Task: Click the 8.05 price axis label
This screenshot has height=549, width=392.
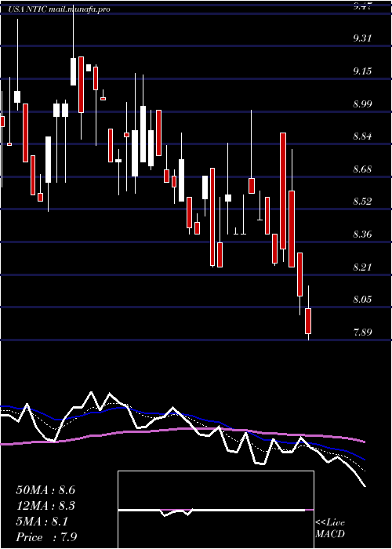Action: click(362, 300)
